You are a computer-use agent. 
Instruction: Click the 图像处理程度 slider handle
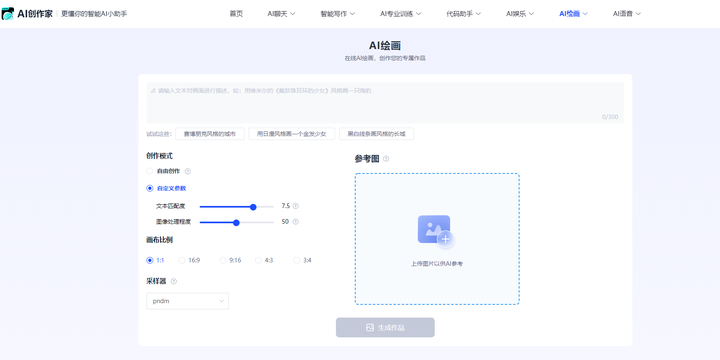pos(236,223)
